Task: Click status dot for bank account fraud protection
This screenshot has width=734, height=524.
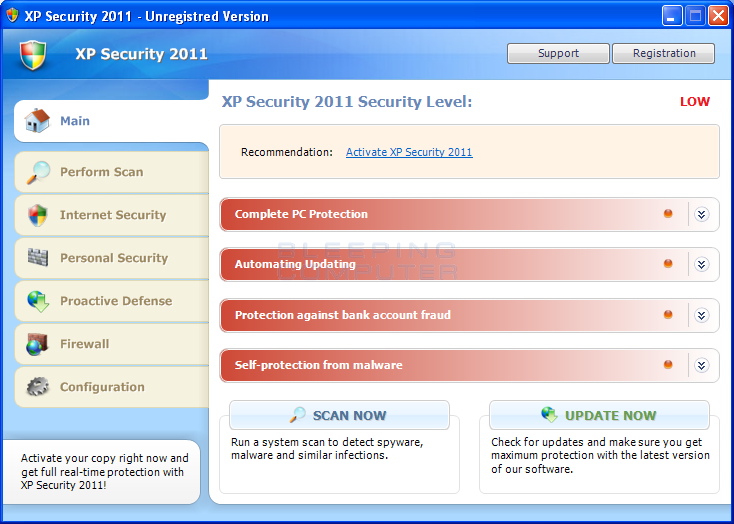Action: 668,314
